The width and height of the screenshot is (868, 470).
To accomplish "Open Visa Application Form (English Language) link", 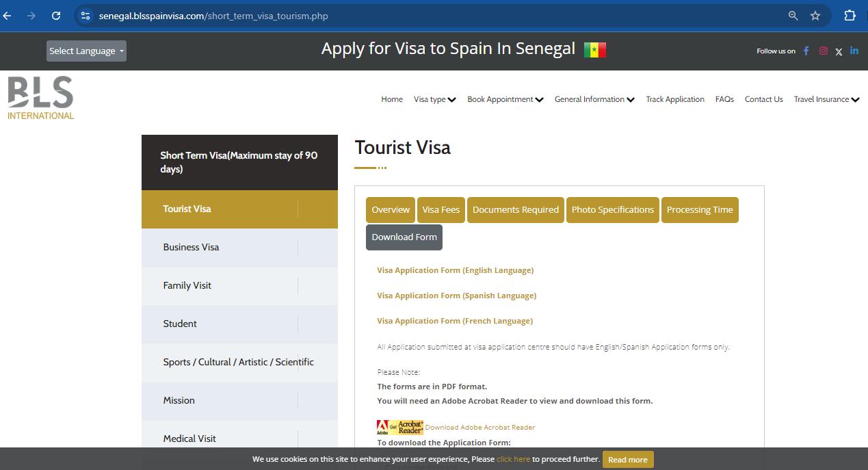I will [x=455, y=270].
